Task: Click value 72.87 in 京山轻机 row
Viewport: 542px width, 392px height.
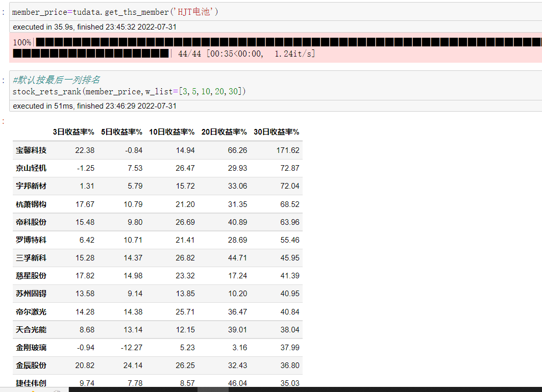Action: 290,168
